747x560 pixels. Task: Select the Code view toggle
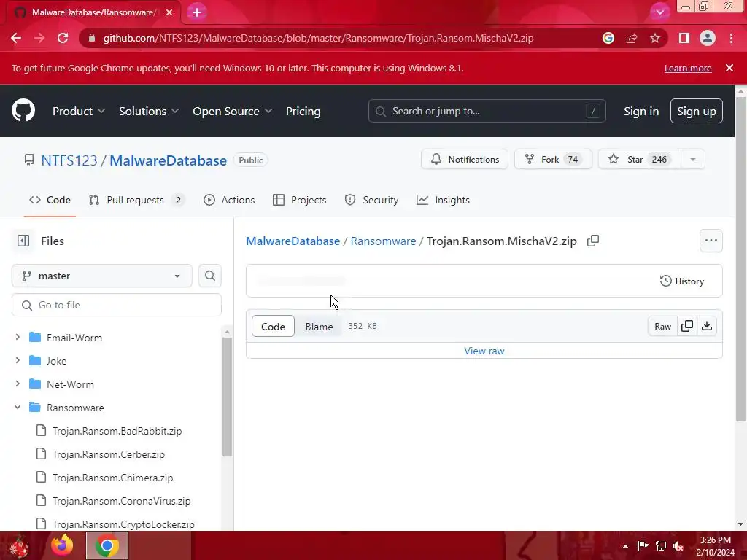click(x=273, y=327)
